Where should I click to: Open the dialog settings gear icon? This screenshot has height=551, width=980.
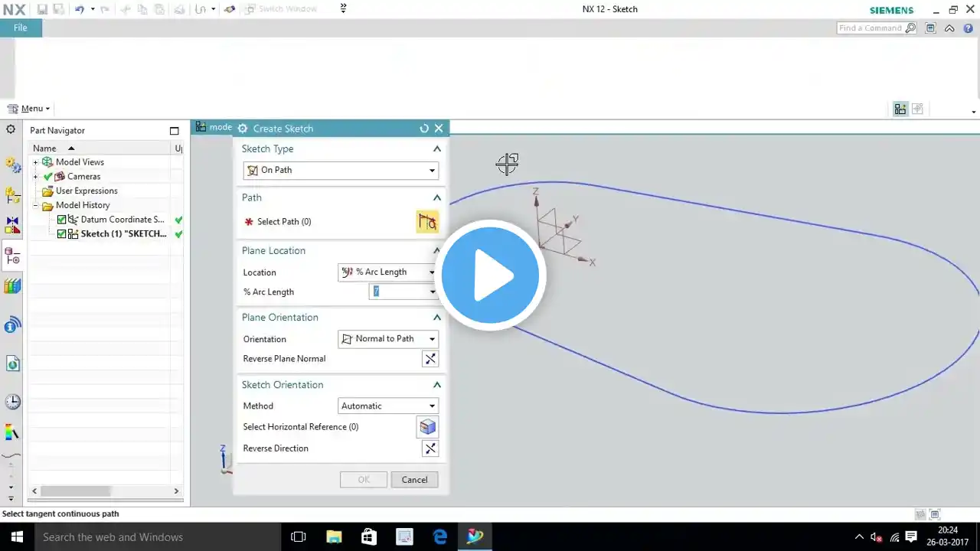tap(243, 129)
